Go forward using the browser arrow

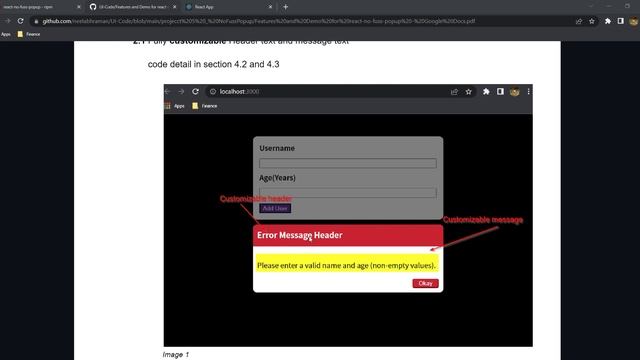7,21
